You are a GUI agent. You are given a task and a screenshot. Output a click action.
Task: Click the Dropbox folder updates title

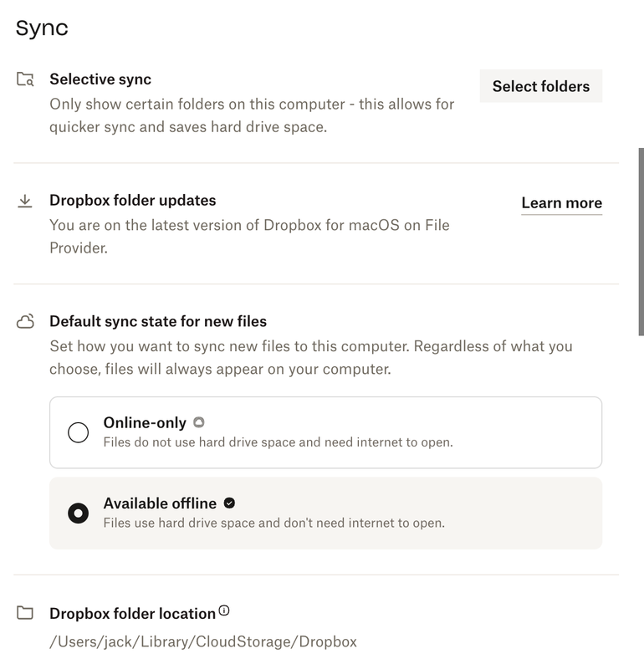point(133,201)
